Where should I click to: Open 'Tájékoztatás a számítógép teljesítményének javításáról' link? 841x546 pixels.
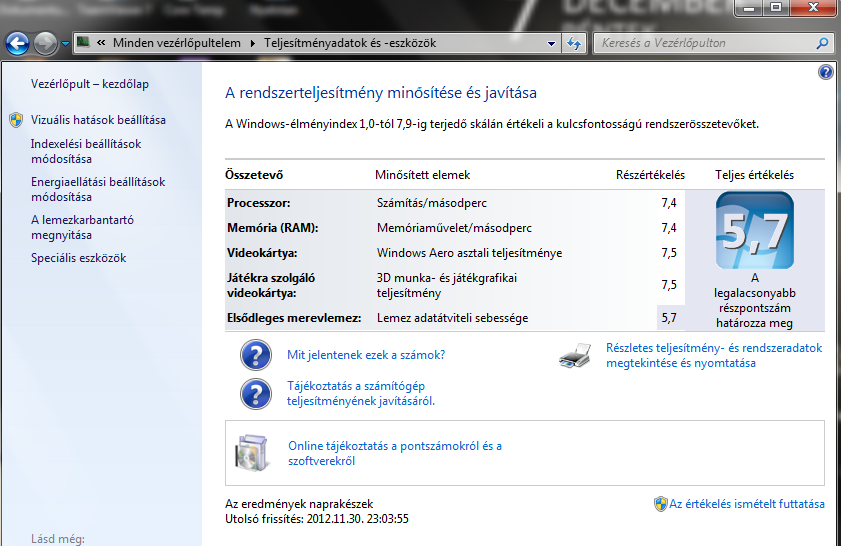coord(360,393)
